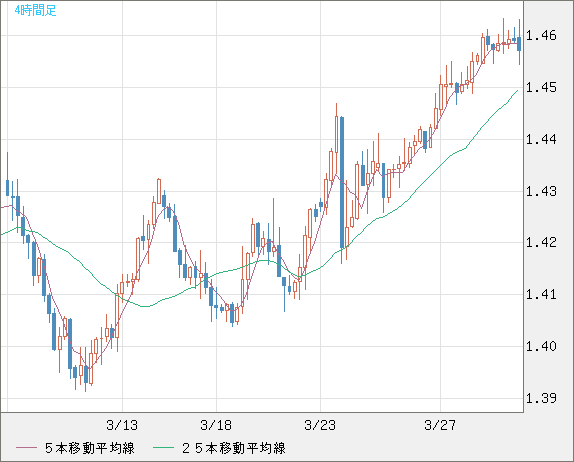This screenshot has width=574, height=462.
Task: Click the 3/27 date axis label
Action: click(x=440, y=425)
